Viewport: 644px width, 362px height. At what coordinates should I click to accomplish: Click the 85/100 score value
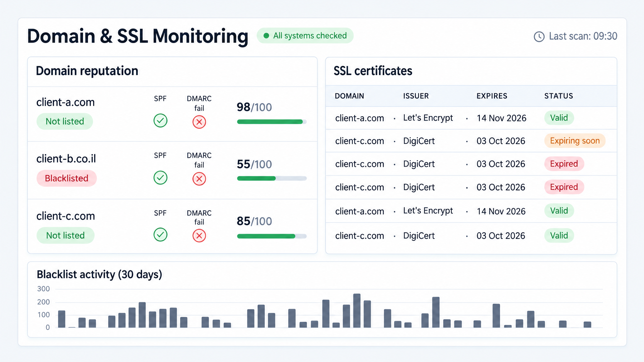click(x=254, y=221)
